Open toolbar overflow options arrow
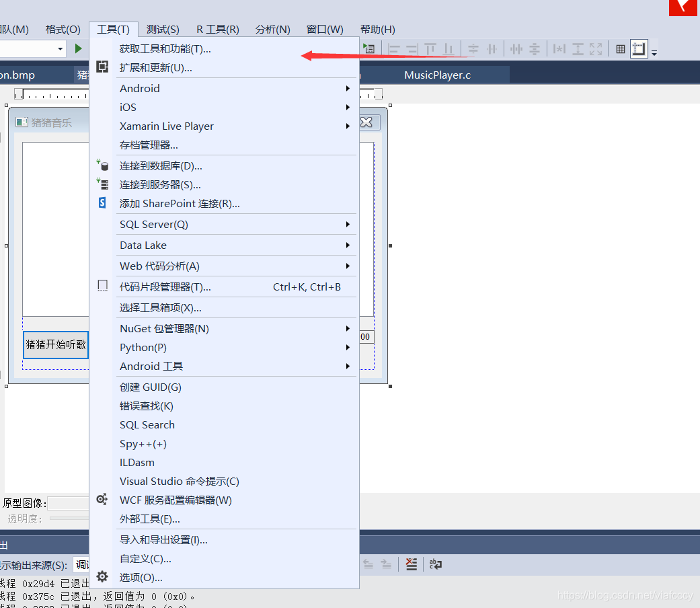Screen dimensions: 700x608 click(654, 52)
